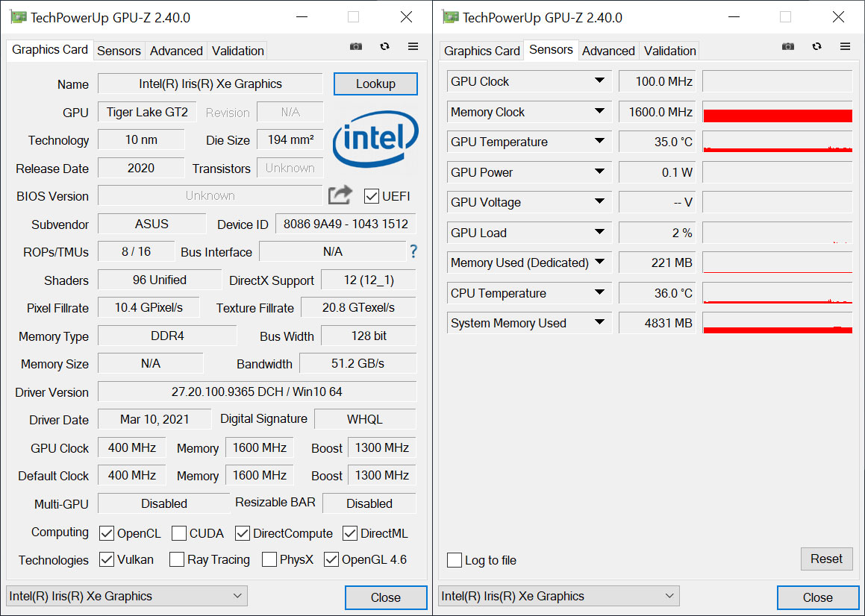Click the System Memory Used graph

[778, 323]
